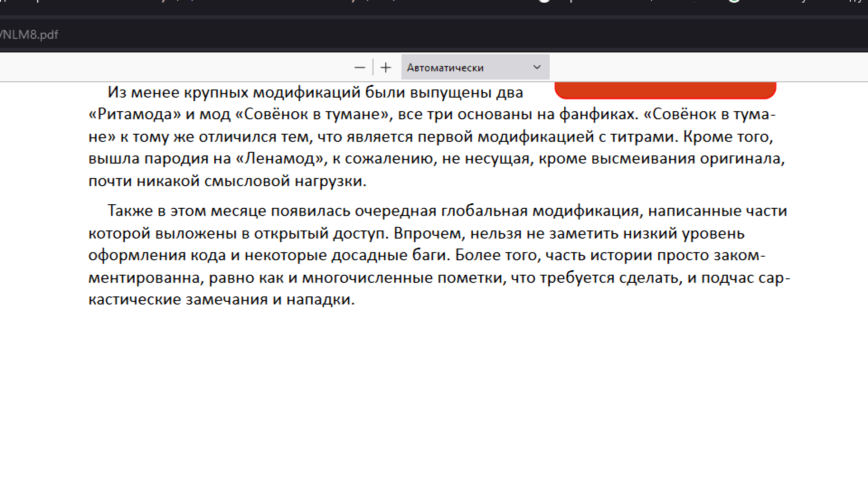
Task: Click the word «Ритамода» in the text
Action: (x=135, y=114)
